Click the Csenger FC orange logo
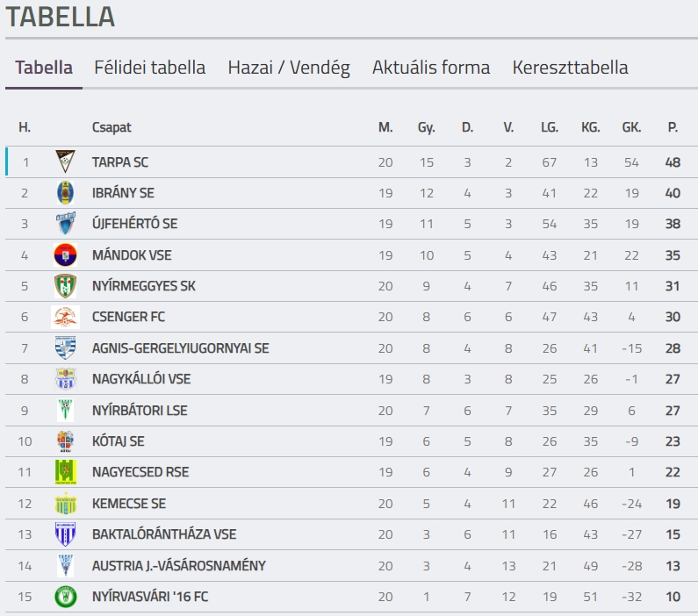698x616 pixels. click(66, 317)
